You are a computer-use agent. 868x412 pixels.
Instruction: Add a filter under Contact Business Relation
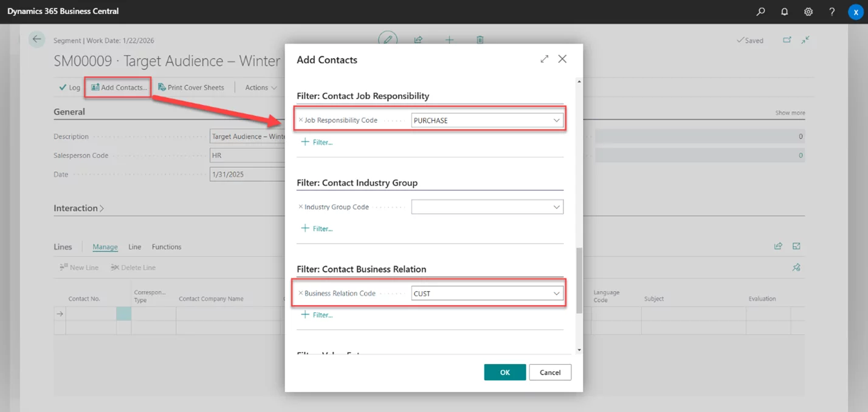coord(317,315)
